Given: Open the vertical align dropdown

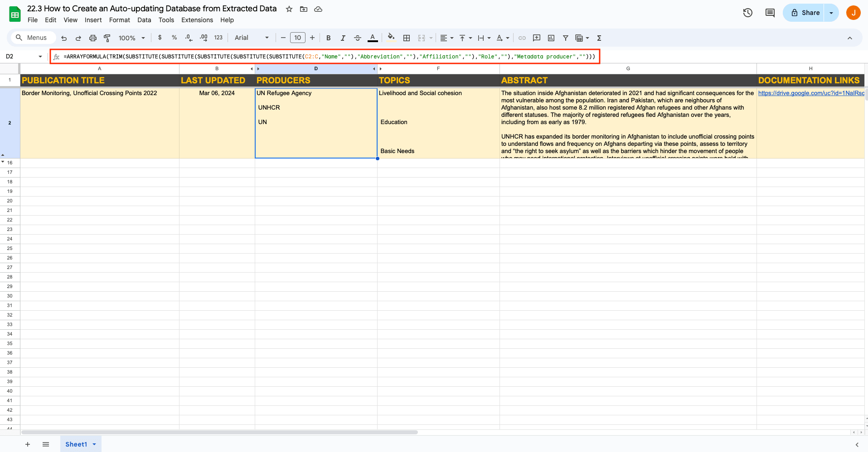Looking at the screenshot, I should (466, 38).
